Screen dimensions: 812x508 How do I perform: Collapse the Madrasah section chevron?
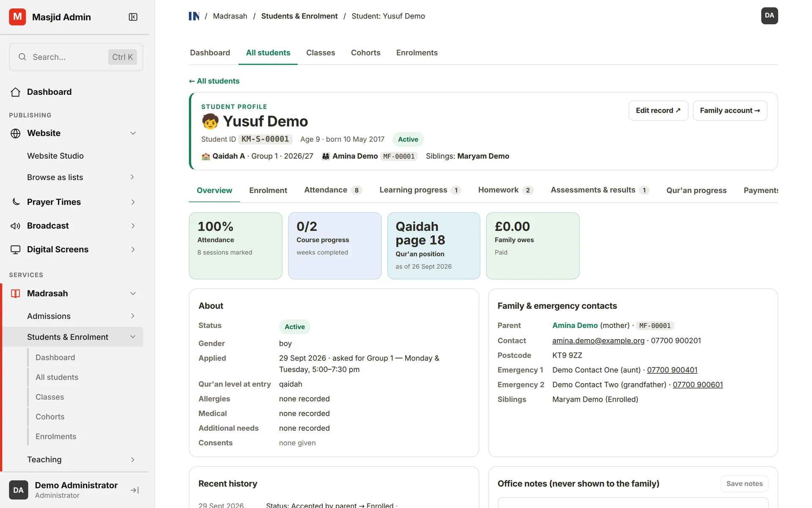coord(133,293)
